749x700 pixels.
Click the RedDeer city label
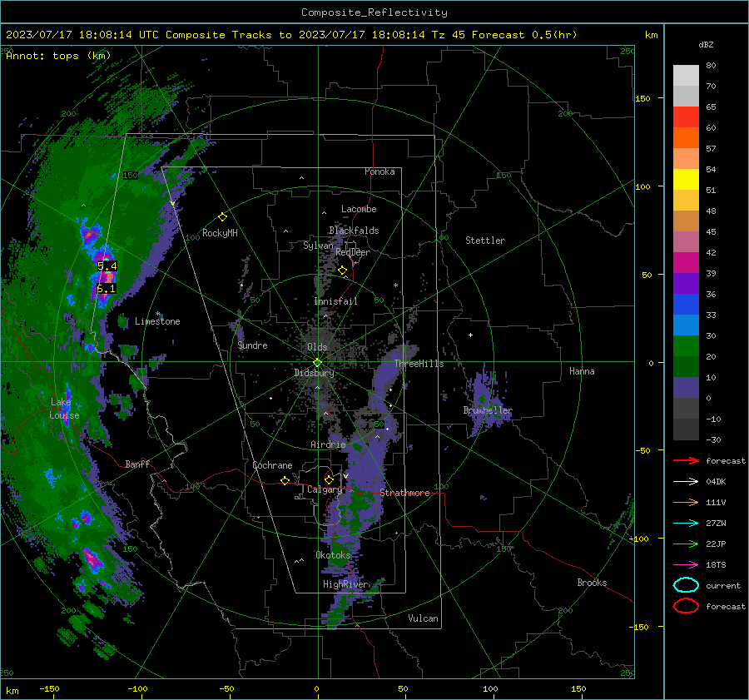click(x=353, y=252)
